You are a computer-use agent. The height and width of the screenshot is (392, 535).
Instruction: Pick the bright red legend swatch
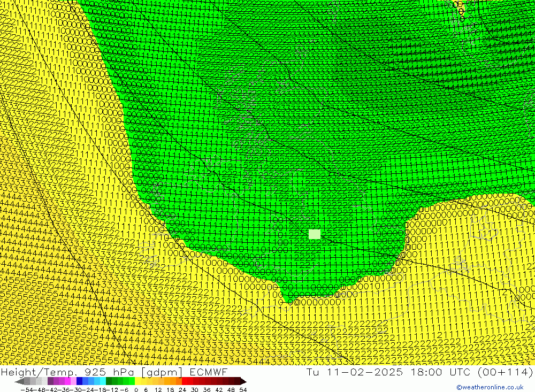click(185, 381)
